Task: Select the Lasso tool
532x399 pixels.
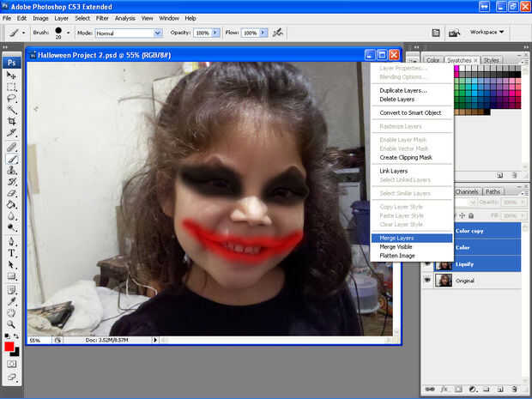Action: pyautogui.click(x=11, y=99)
